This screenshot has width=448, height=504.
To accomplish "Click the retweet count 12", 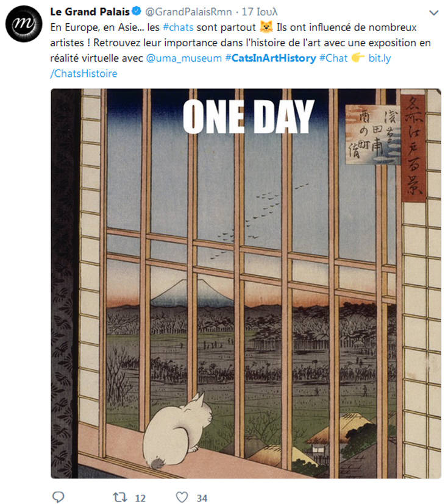I will [x=140, y=498].
